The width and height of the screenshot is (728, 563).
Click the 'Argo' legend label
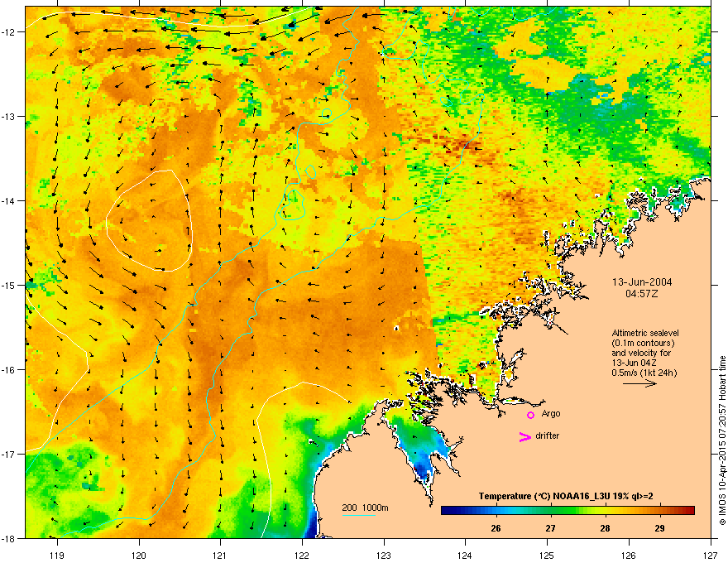click(551, 413)
